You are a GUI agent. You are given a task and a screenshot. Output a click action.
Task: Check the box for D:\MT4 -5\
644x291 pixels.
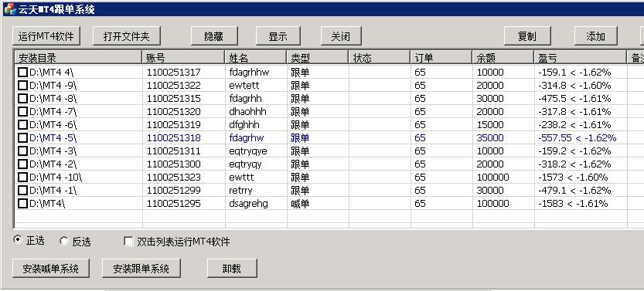[23, 138]
